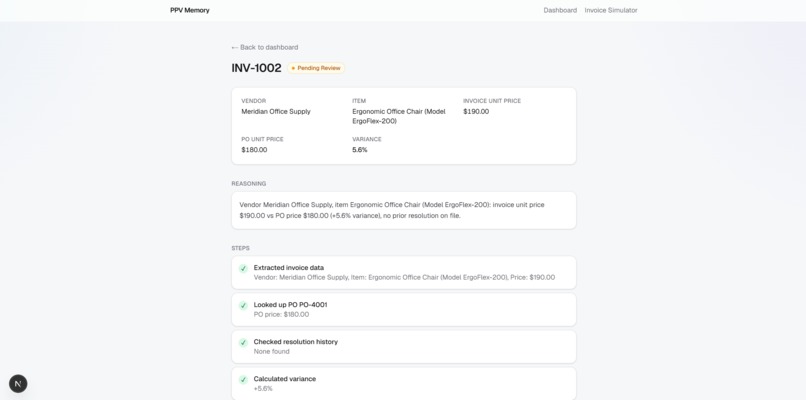Open the Invoice Simulator nav item
The width and height of the screenshot is (806, 400).
611,10
